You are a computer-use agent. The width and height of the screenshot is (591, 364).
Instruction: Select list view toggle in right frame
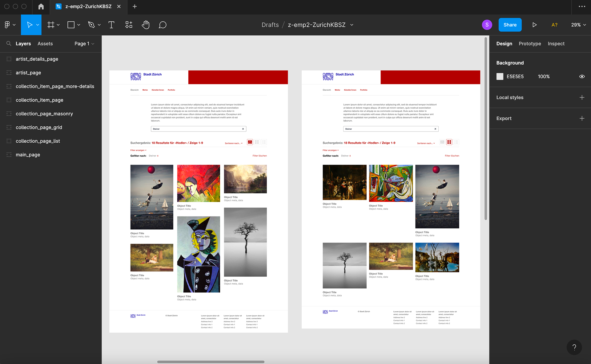coord(456,142)
